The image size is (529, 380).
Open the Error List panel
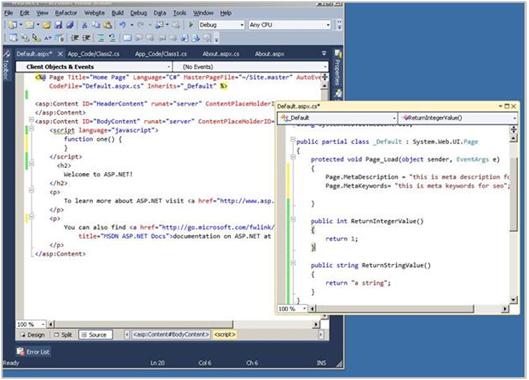click(33, 352)
